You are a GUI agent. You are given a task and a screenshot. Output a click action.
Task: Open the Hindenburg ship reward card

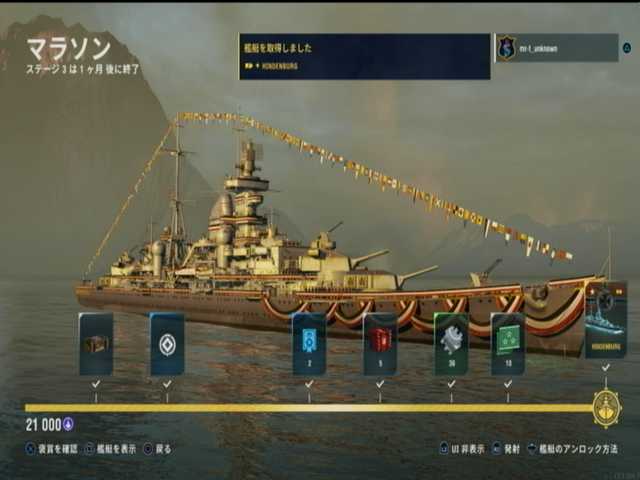tap(606, 320)
